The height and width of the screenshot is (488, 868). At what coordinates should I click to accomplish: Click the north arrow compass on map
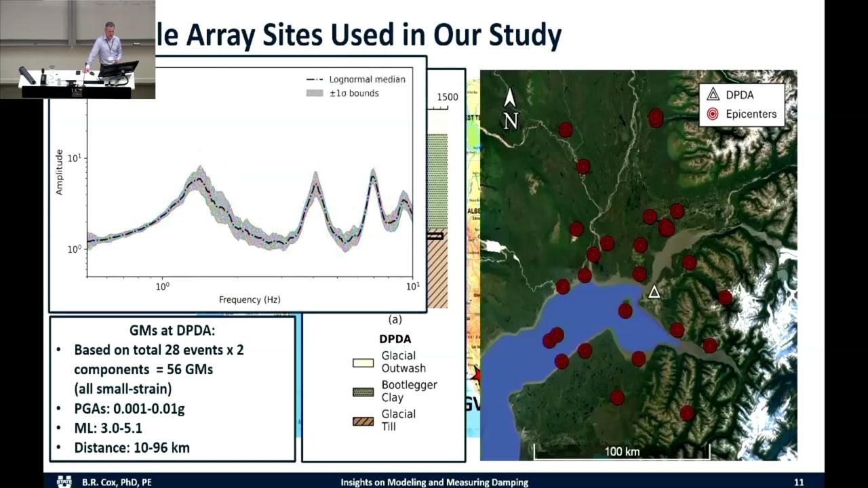(510, 108)
